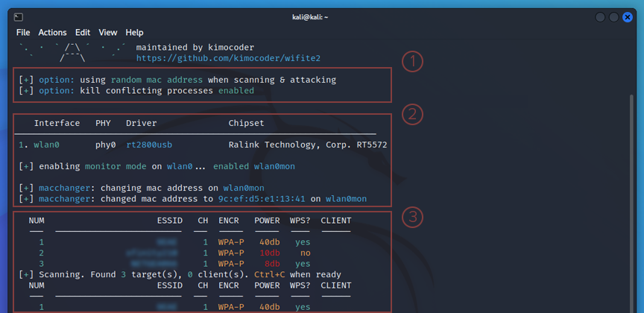Click the vertical scrollbar of the terminal
The image size is (644, 313).
click(633, 203)
